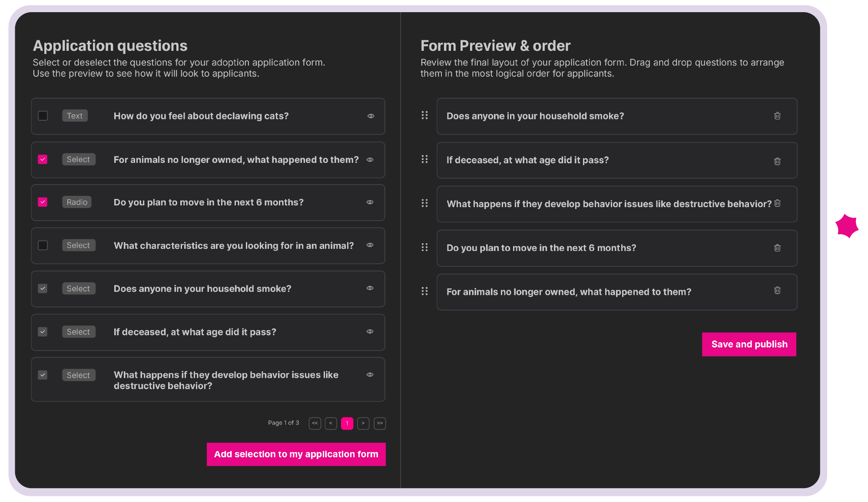Viewport: 868px width, 502px height.
Task: Click the Save and publish button
Action: [x=749, y=344]
